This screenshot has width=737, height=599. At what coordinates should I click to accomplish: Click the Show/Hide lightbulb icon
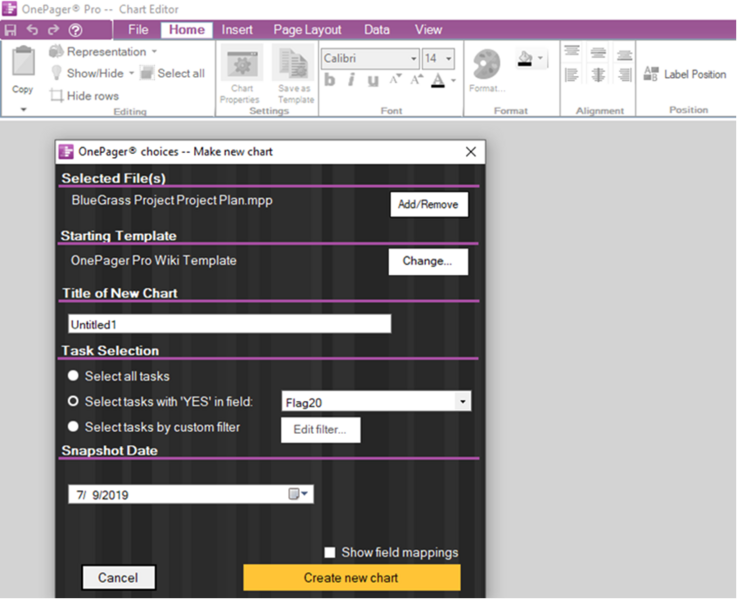(56, 72)
